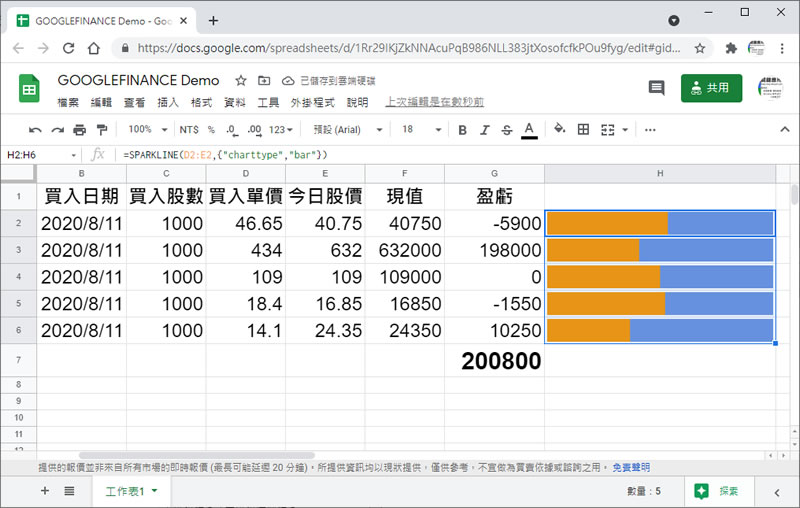
Task: Click the green 共用 share button
Action: click(711, 88)
